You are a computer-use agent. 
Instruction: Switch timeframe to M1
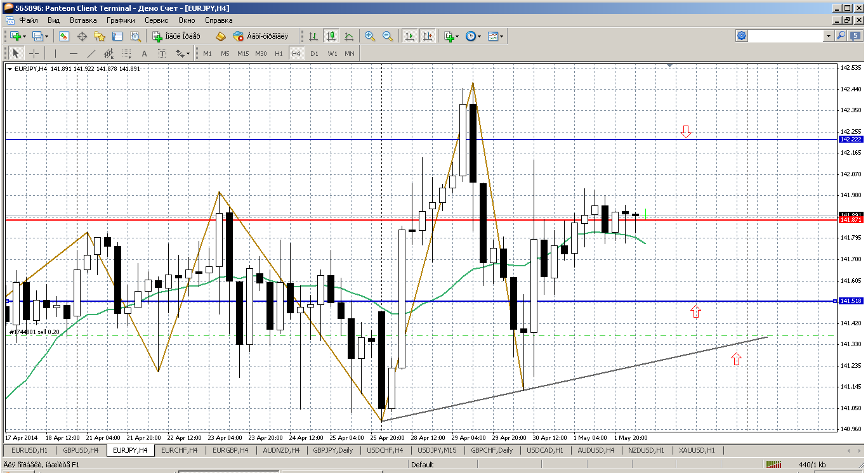pos(207,53)
